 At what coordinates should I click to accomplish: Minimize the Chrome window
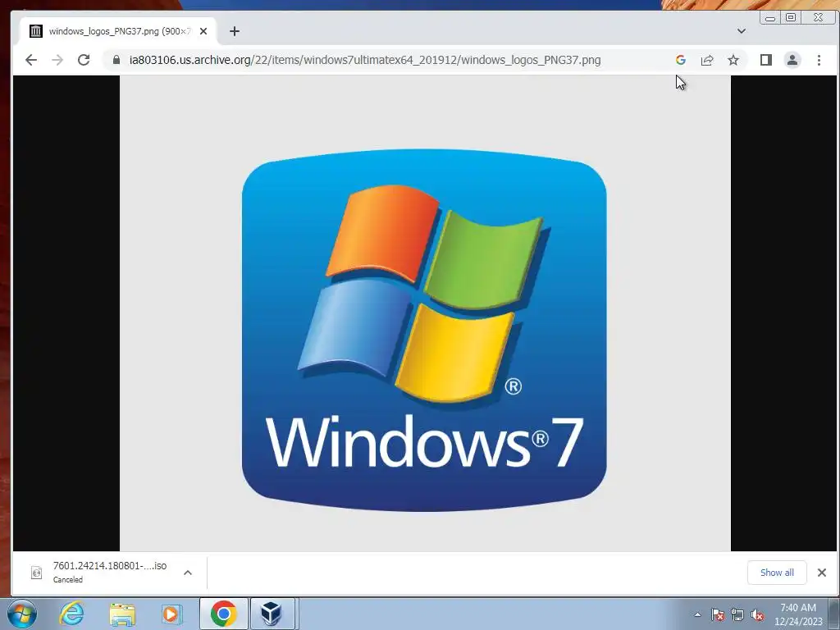770,18
